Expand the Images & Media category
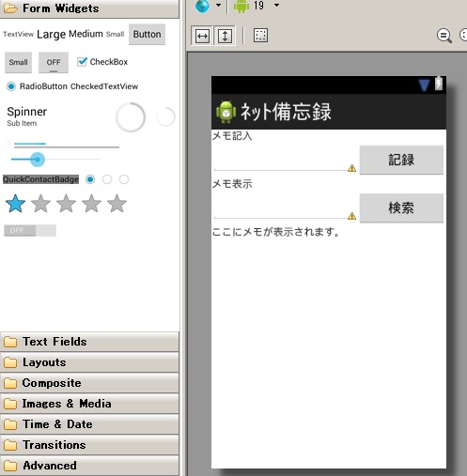The height and width of the screenshot is (476, 467). click(x=89, y=404)
